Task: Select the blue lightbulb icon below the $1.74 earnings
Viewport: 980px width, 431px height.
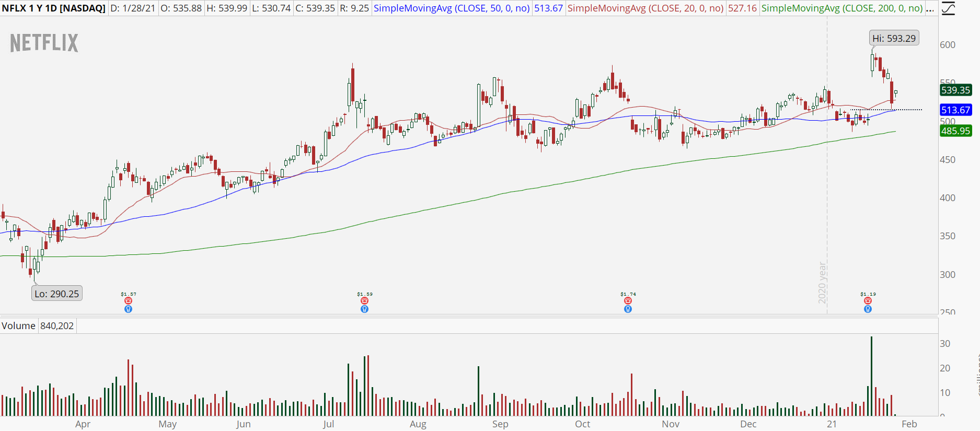Action: (x=628, y=309)
